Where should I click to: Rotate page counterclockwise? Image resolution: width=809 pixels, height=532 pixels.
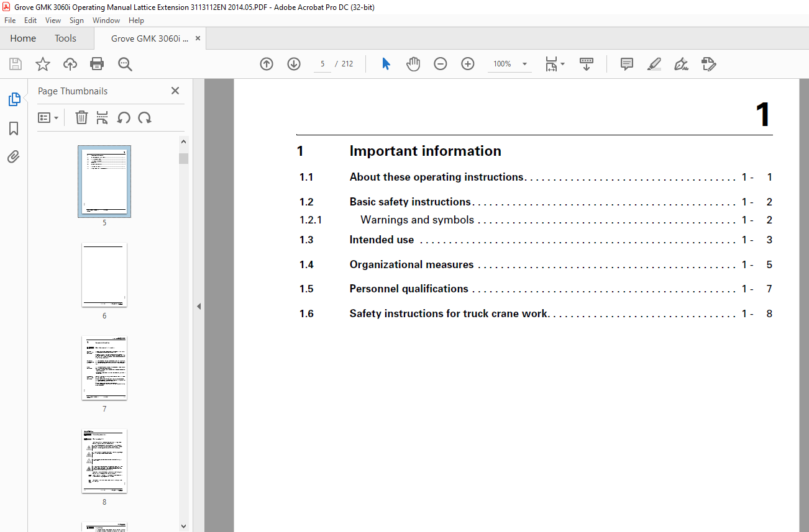click(124, 117)
